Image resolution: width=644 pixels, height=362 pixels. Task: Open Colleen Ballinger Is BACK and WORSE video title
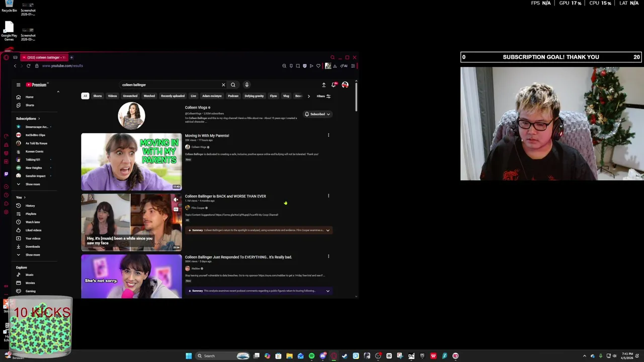tap(225, 196)
